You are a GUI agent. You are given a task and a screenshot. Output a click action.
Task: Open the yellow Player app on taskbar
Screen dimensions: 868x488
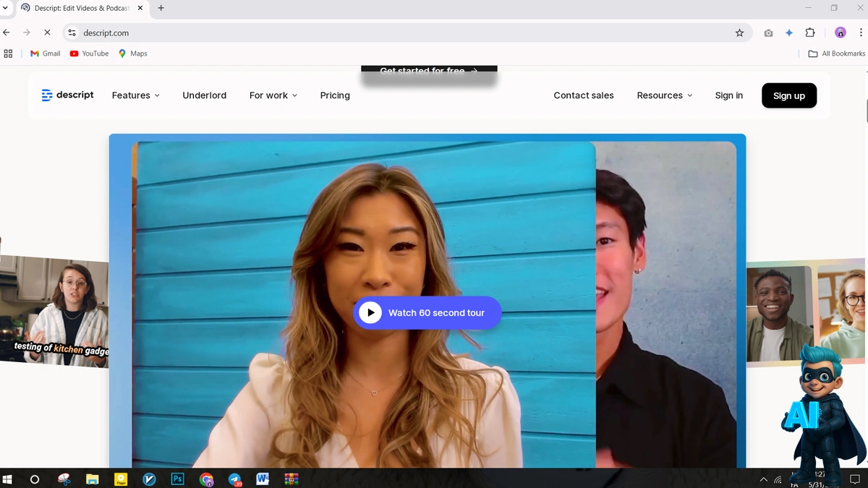[x=121, y=479]
